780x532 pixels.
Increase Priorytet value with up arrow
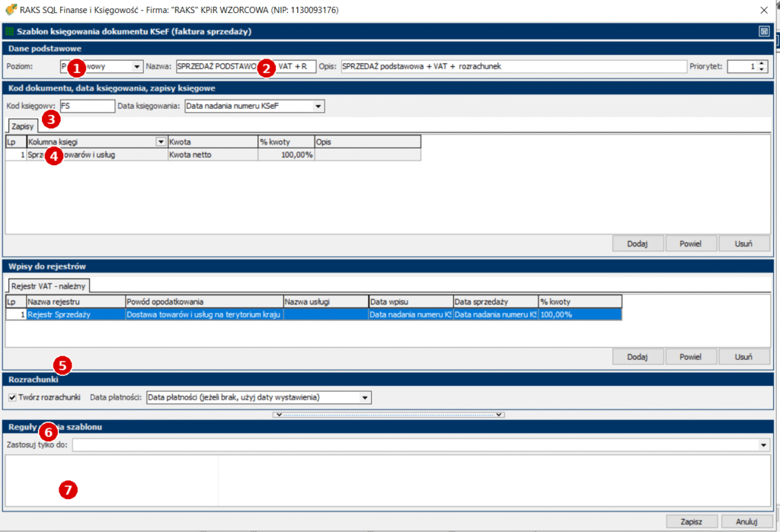[x=762, y=63]
